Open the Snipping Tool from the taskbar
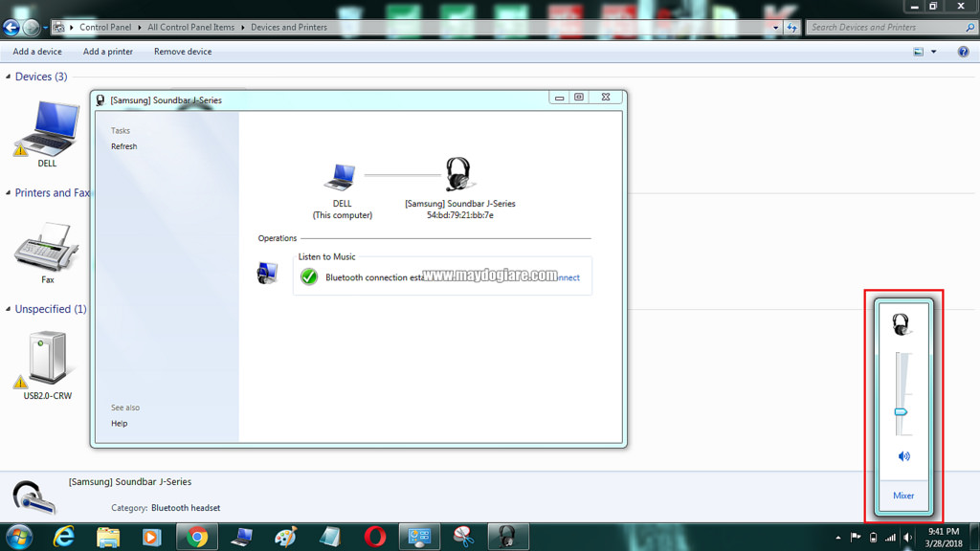980x551 pixels. click(x=463, y=538)
